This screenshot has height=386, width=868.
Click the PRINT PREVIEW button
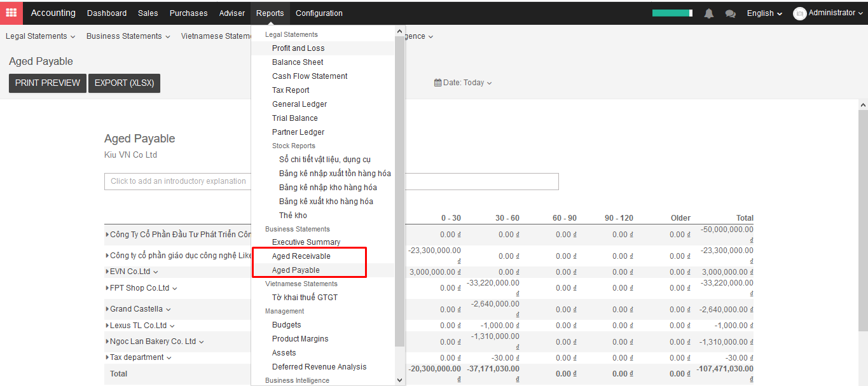tap(48, 83)
